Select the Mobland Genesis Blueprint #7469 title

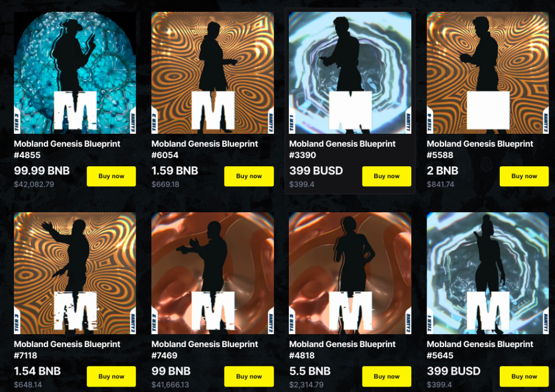coord(204,350)
